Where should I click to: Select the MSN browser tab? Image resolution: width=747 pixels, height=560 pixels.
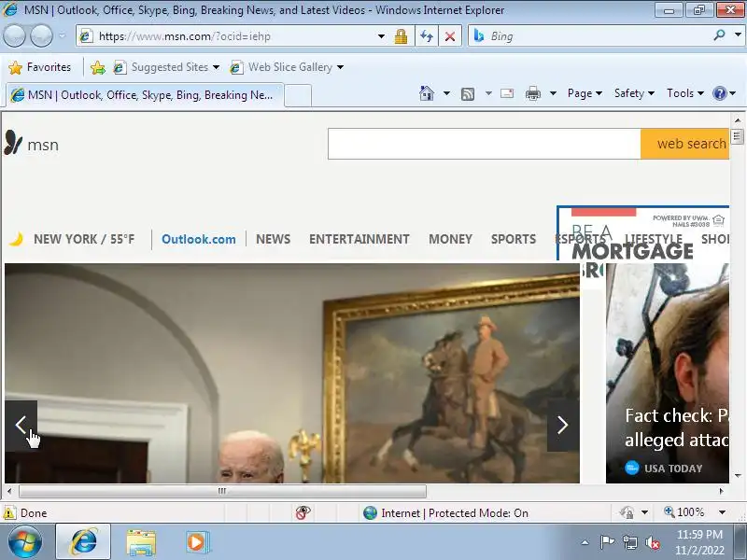tap(145, 95)
